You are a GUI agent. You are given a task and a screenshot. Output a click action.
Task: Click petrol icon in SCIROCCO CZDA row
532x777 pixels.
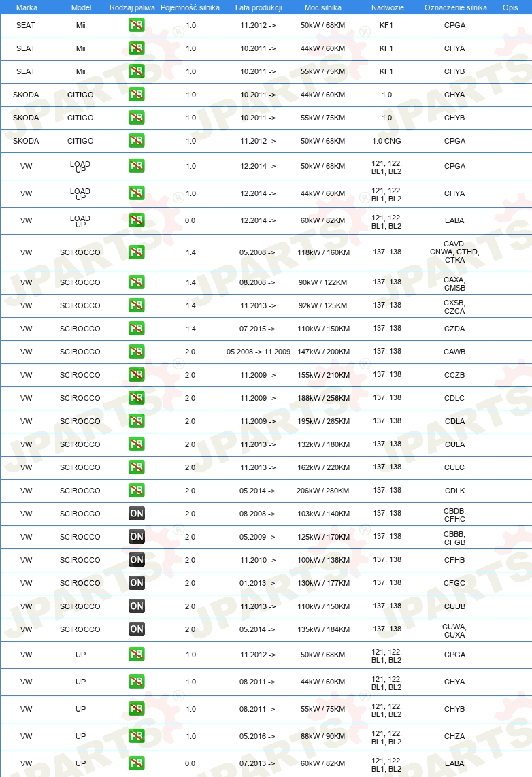coord(136,329)
